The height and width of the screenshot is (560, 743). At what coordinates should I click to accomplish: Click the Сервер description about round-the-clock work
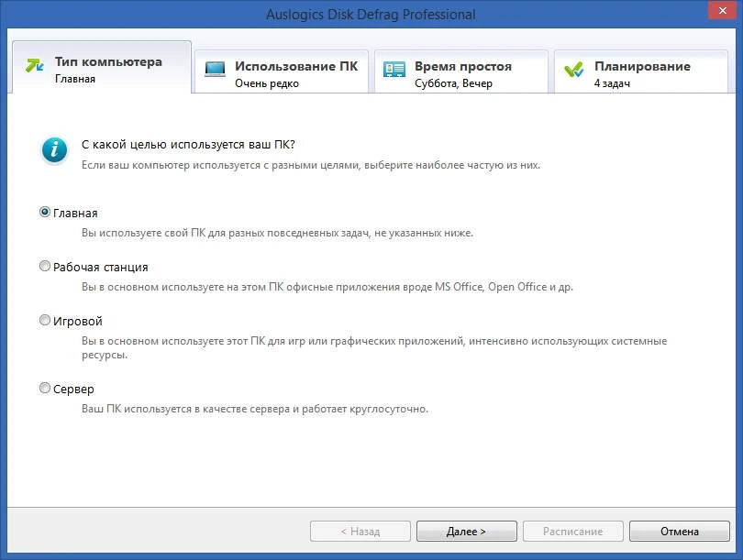[x=255, y=409]
